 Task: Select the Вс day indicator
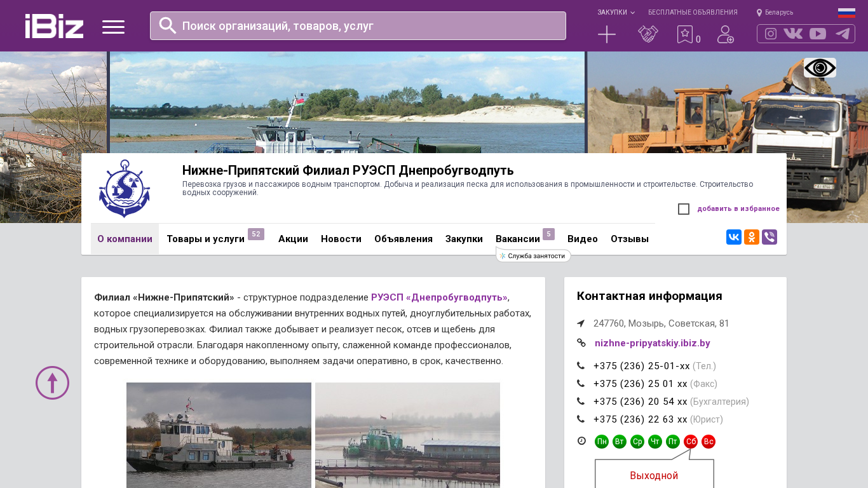[x=709, y=442]
